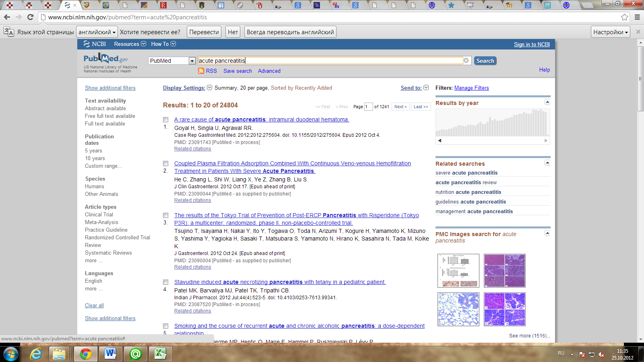Open the Advanced search link
Image resolution: width=644 pixels, height=362 pixels.
269,71
